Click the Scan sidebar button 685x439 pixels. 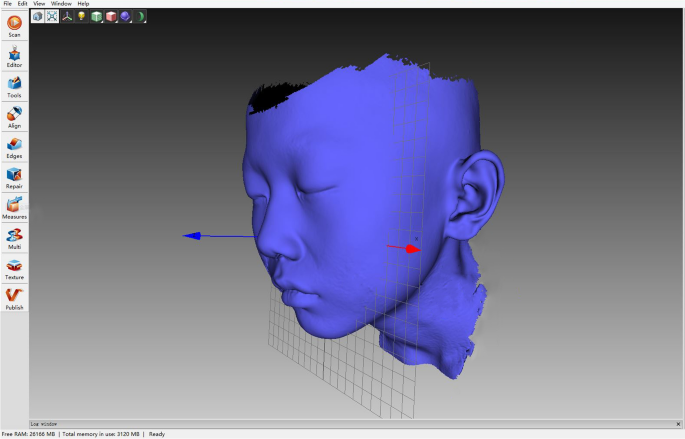pos(14,26)
